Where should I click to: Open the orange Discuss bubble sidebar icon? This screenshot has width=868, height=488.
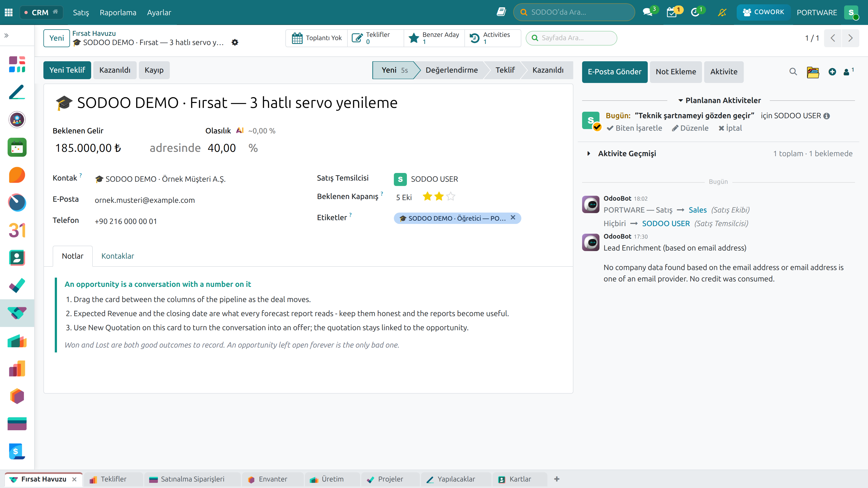pyautogui.click(x=17, y=175)
